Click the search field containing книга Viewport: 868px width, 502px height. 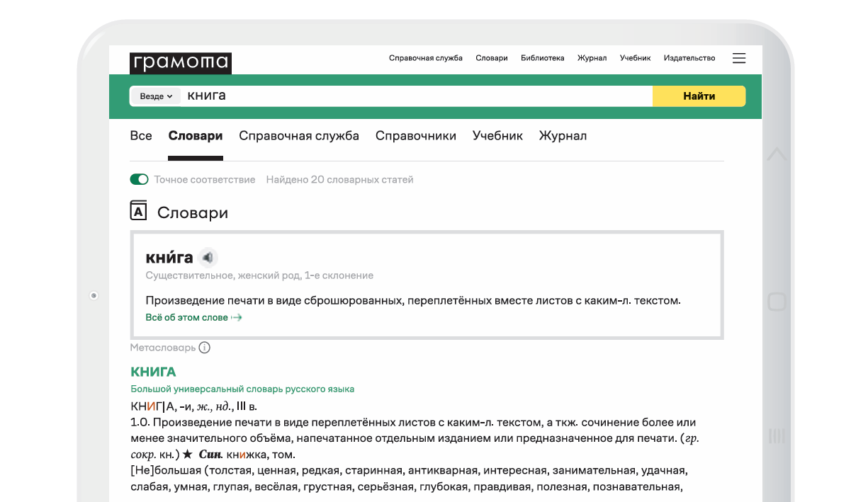click(417, 96)
